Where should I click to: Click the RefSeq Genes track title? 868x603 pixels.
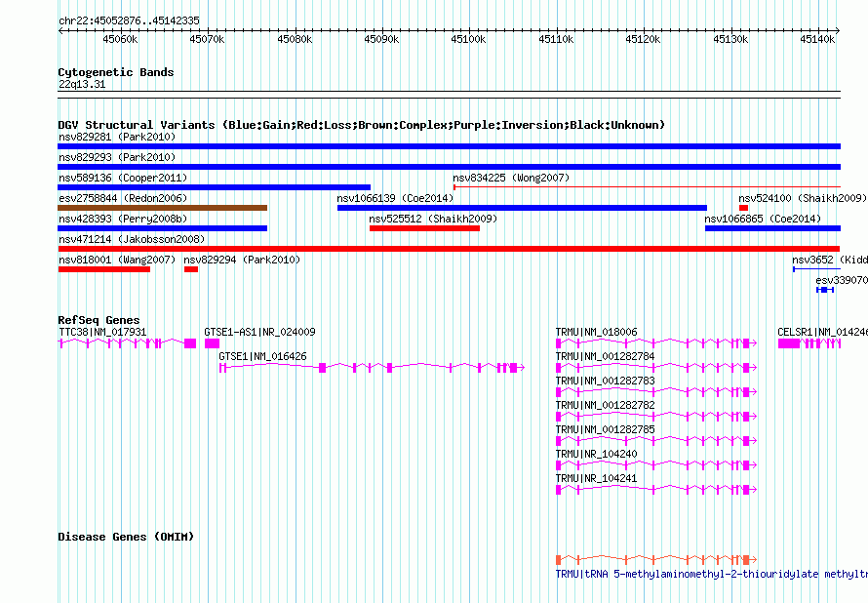coord(99,320)
